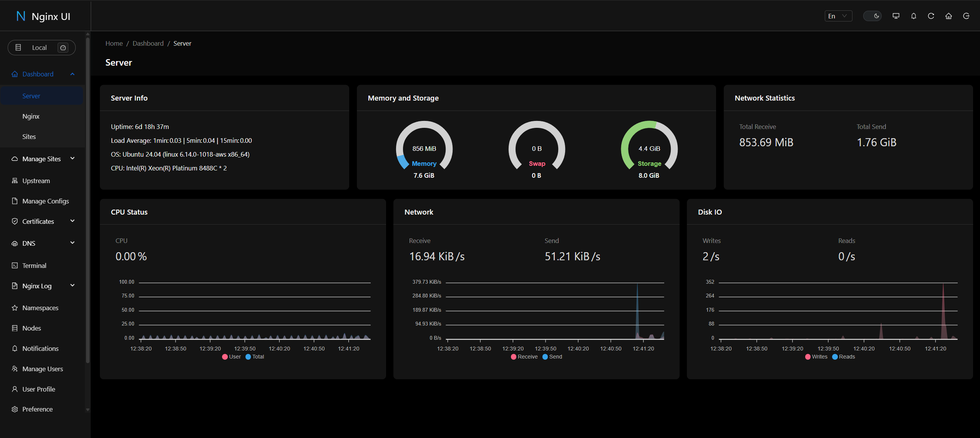Image resolution: width=980 pixels, height=438 pixels.
Task: Open the Nginx submenu item
Action: pyautogui.click(x=42, y=116)
